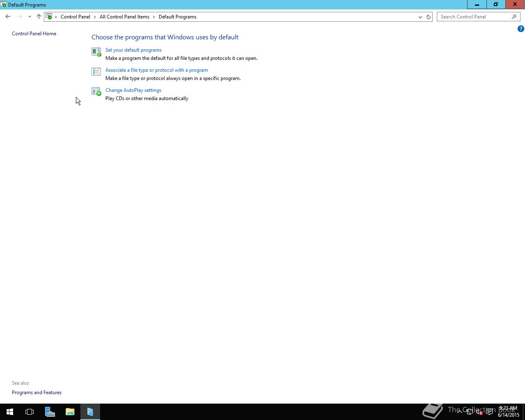Click the Set your default programs icon
525x420 pixels.
96,52
